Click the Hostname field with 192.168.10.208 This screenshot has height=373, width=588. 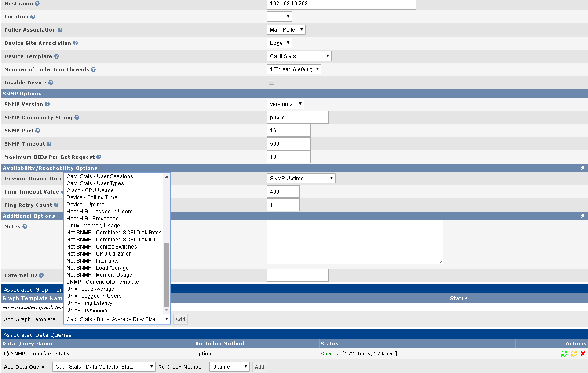(x=341, y=4)
